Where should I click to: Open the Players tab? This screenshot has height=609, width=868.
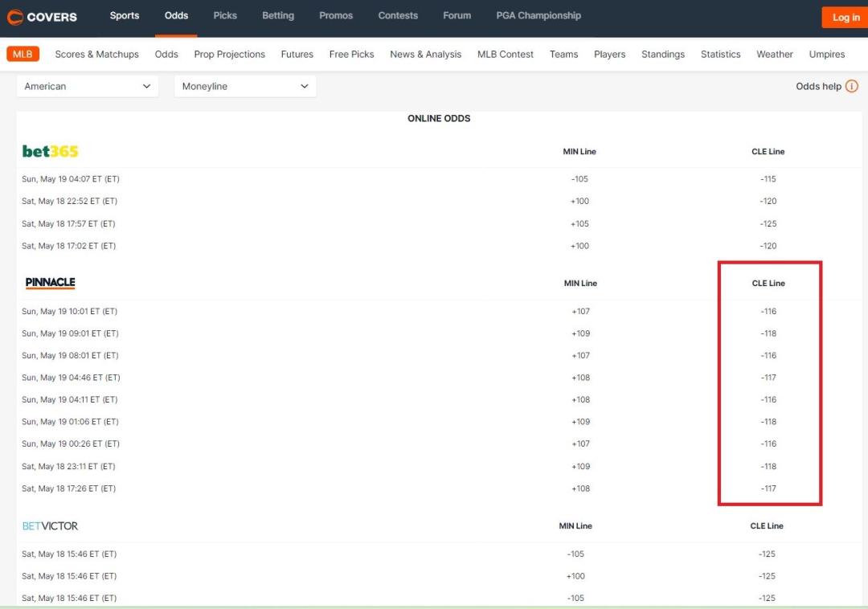pos(609,54)
